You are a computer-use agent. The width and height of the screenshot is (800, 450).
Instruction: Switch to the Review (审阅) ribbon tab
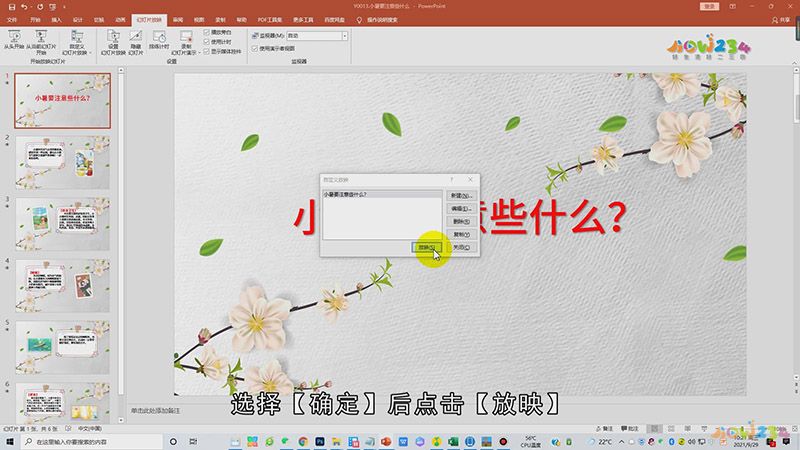click(x=178, y=20)
